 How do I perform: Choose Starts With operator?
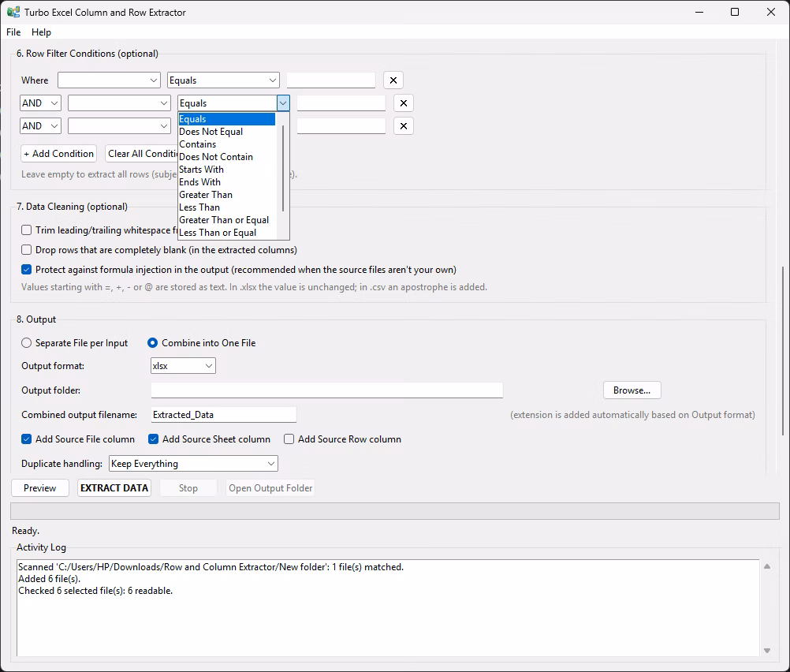tap(227, 170)
